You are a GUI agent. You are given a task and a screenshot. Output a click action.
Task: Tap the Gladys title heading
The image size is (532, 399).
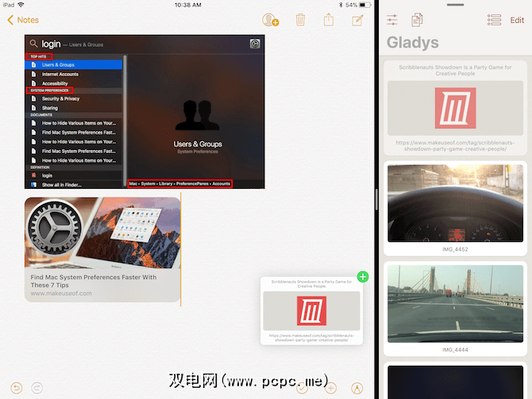click(x=413, y=42)
